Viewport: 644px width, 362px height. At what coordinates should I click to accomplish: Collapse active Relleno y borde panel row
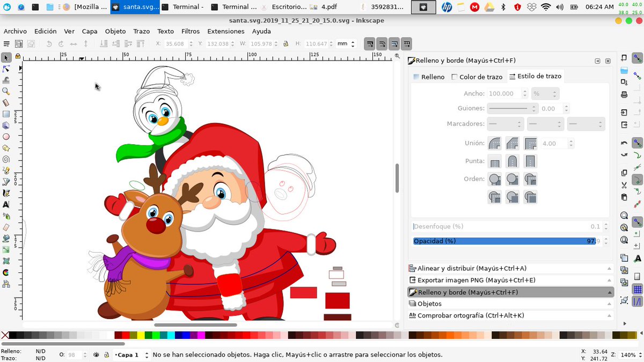510,292
